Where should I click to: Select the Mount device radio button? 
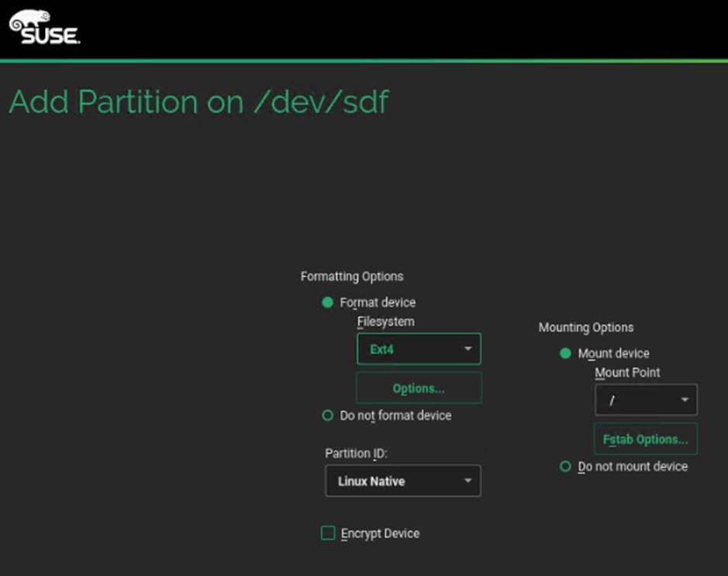(566, 354)
